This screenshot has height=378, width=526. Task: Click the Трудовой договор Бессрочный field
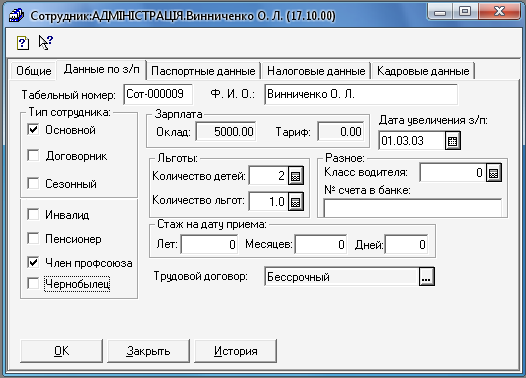click(x=341, y=277)
